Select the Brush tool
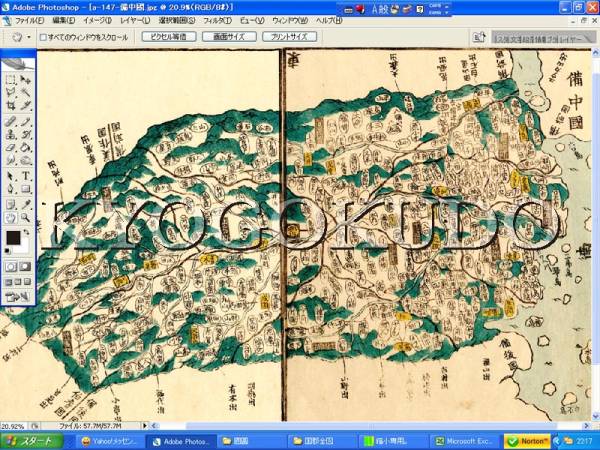600x450 pixels. (26, 122)
